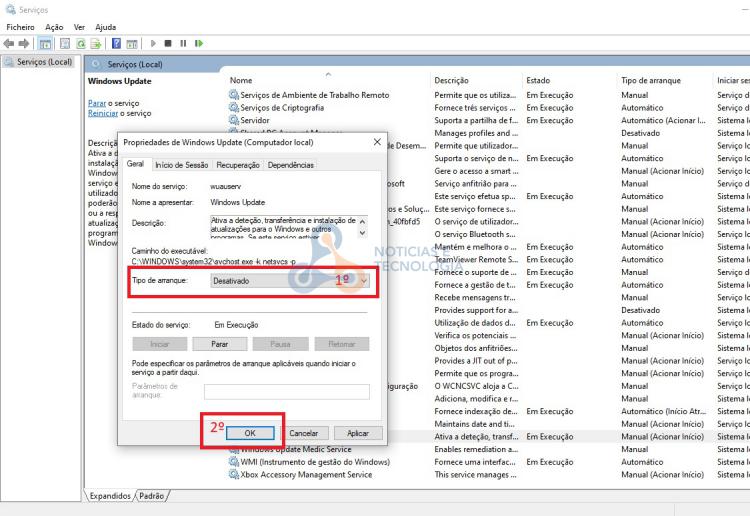
Task: Click the greyed Iniciar button
Action: [160, 344]
